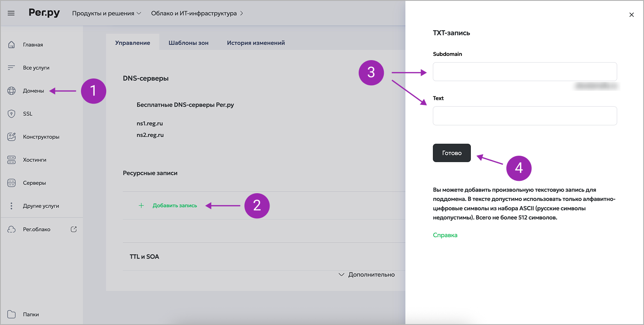This screenshot has height=325, width=644.
Task: Switch to the Шаблоны зон tab
Action: click(x=189, y=43)
